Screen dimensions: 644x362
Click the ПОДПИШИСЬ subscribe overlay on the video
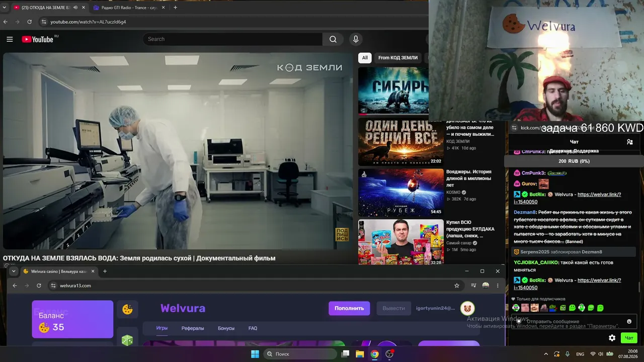[x=342, y=235]
